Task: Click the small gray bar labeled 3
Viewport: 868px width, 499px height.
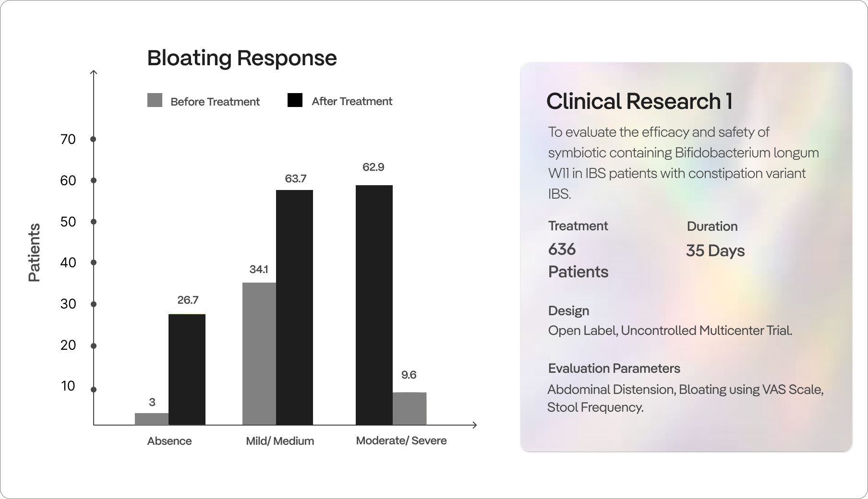Action: (152, 419)
